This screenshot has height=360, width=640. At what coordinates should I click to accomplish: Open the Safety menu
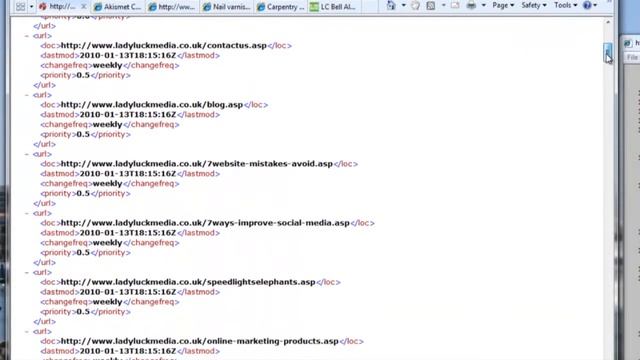click(533, 5)
